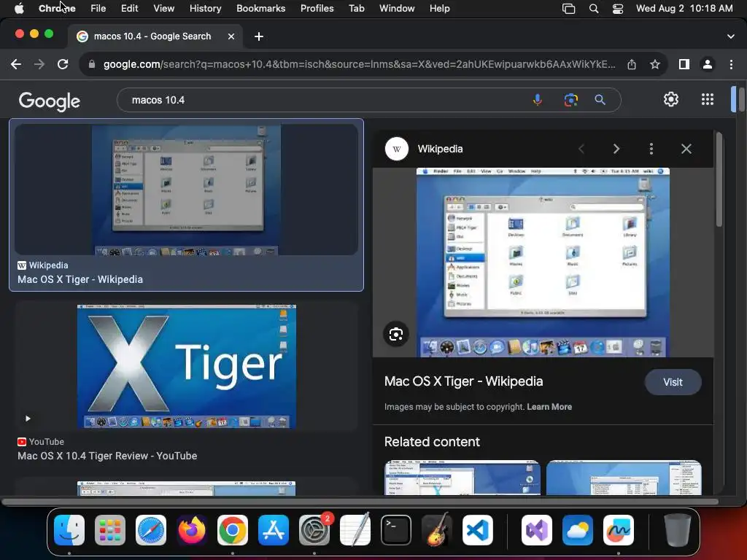Open second related content thumbnail
The image size is (747, 560).
click(x=624, y=478)
